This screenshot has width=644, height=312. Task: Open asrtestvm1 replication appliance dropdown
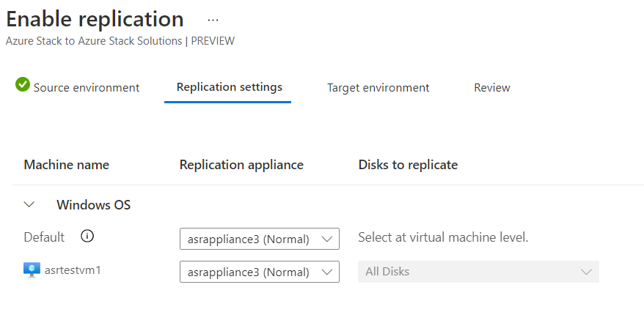tap(259, 272)
